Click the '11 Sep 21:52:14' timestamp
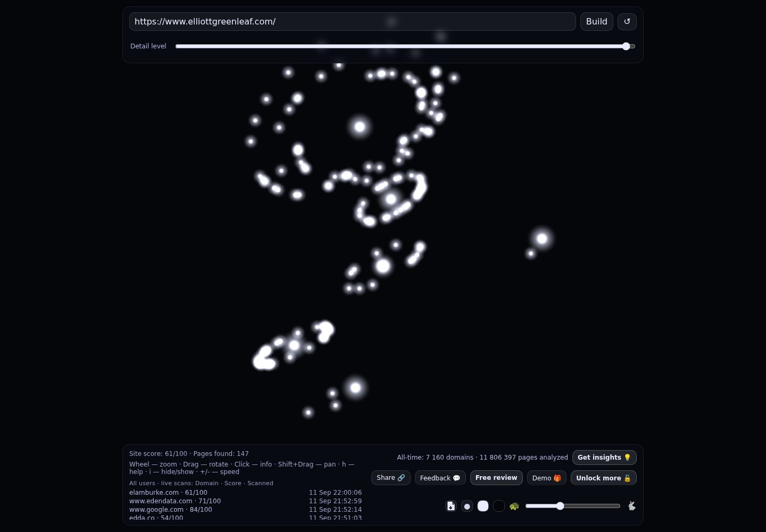 335,510
